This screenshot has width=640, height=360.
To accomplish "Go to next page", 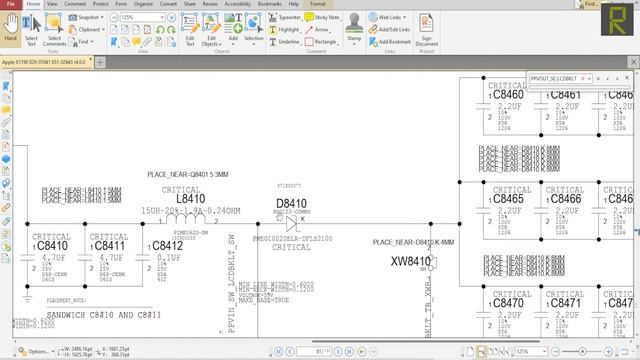I will pos(338,351).
